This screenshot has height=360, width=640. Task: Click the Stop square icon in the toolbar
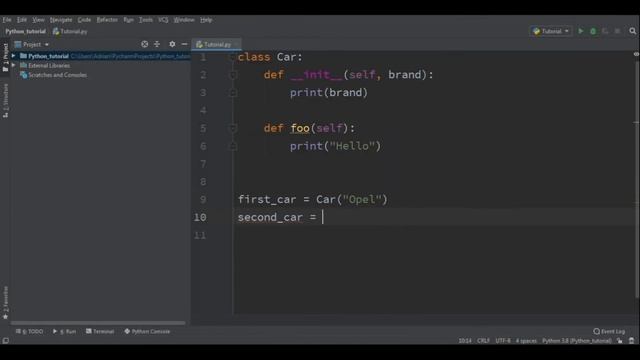(x=617, y=31)
